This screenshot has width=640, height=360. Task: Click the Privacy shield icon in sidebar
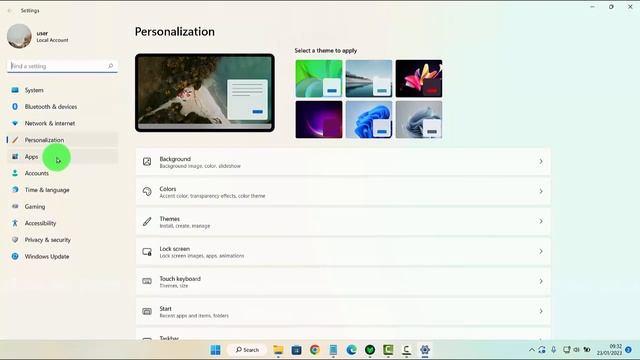coord(15,240)
